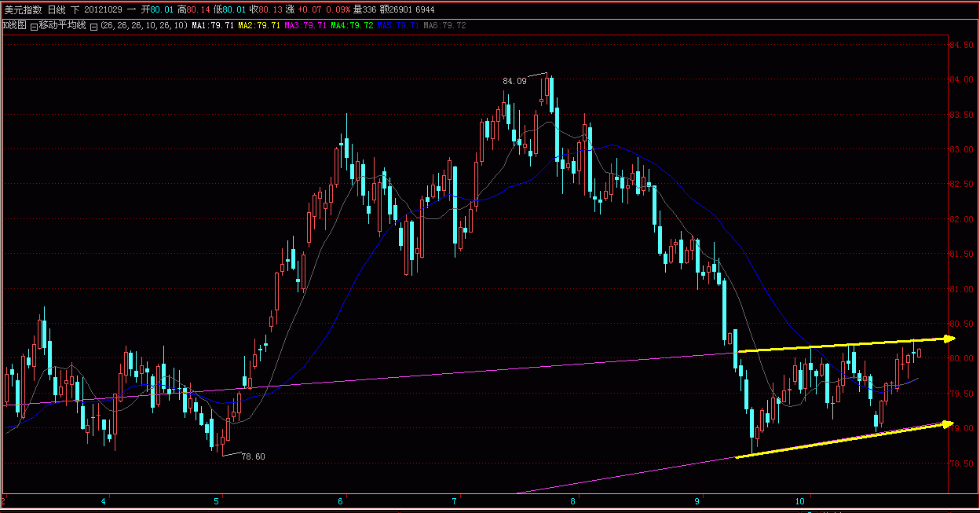This screenshot has height=513, width=980.
Task: Click the open price 开80.01
Action: point(157,9)
